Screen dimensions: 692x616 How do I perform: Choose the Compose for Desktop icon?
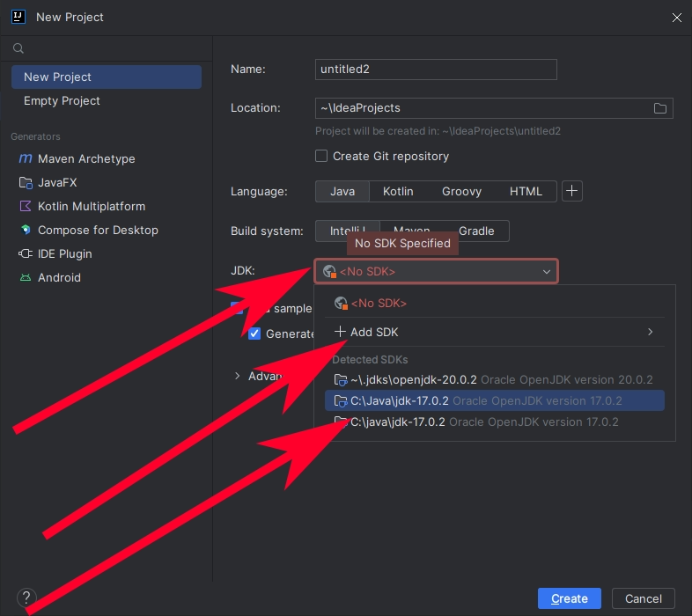point(24,231)
